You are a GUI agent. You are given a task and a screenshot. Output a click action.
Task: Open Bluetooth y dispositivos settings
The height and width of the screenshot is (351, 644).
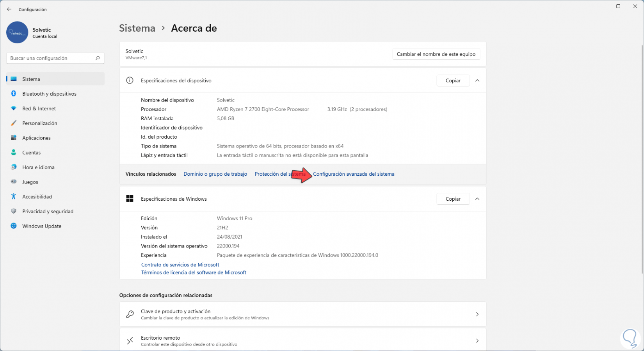click(55, 94)
